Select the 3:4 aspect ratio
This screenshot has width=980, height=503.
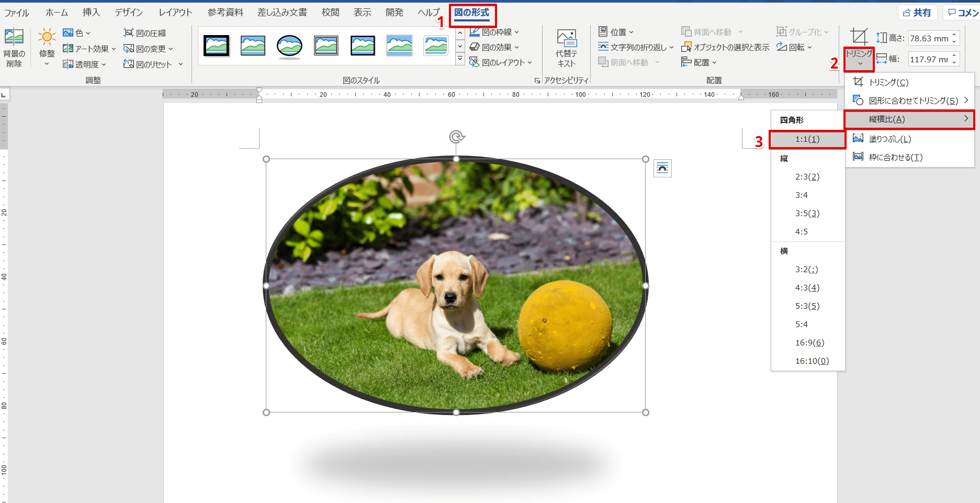[808, 195]
